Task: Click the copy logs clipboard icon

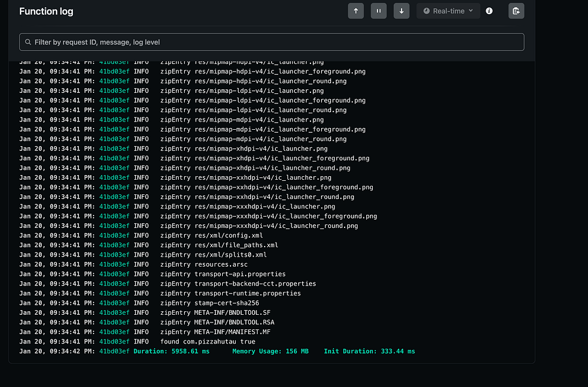Action: (x=516, y=11)
